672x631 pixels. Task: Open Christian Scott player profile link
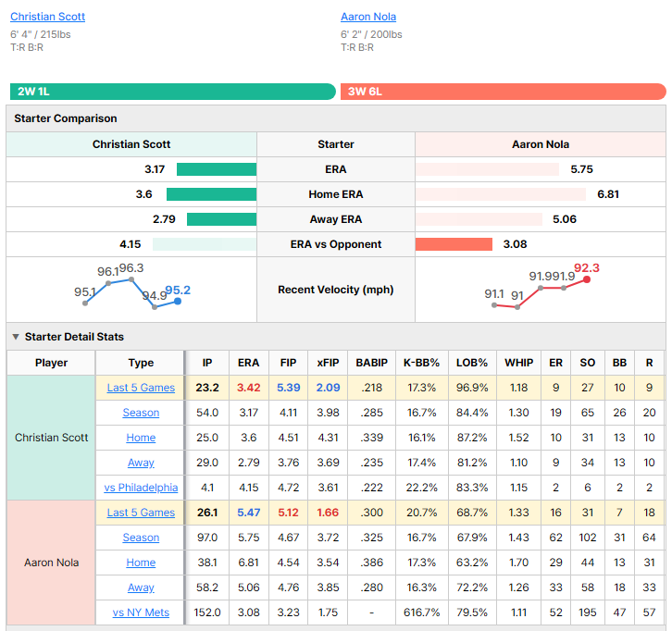[47, 17]
